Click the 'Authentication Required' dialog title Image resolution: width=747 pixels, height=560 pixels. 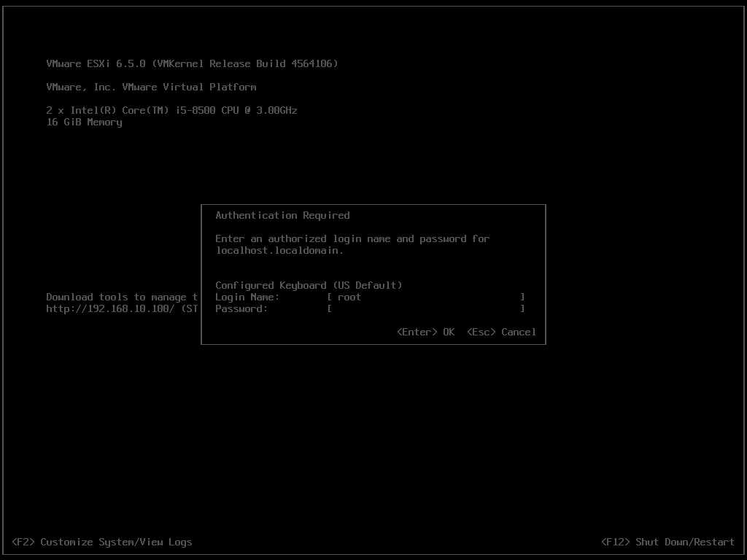pyautogui.click(x=282, y=215)
